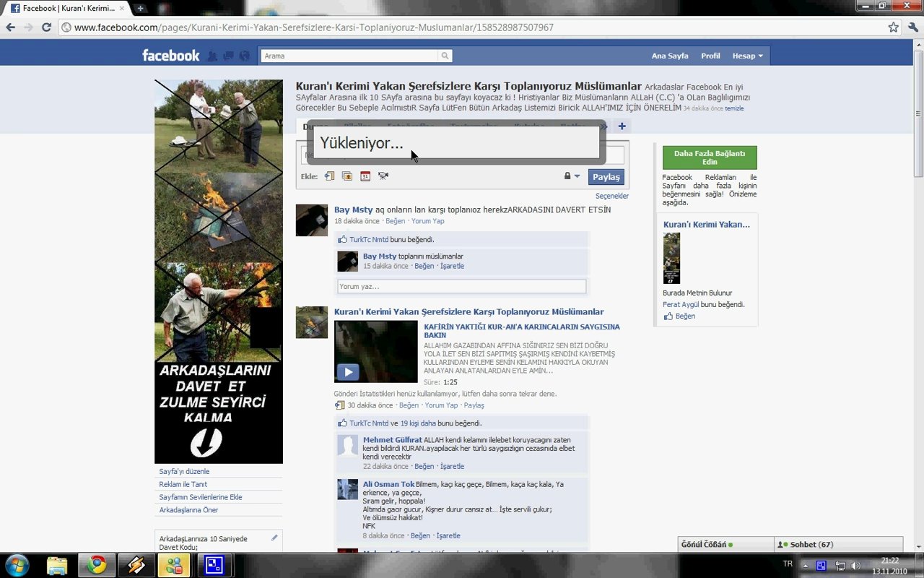Reload the page with Chrome refresh icon

tap(47, 27)
